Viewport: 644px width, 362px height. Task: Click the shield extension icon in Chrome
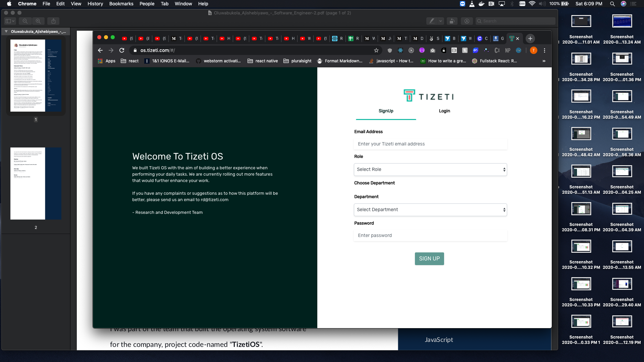(390, 50)
